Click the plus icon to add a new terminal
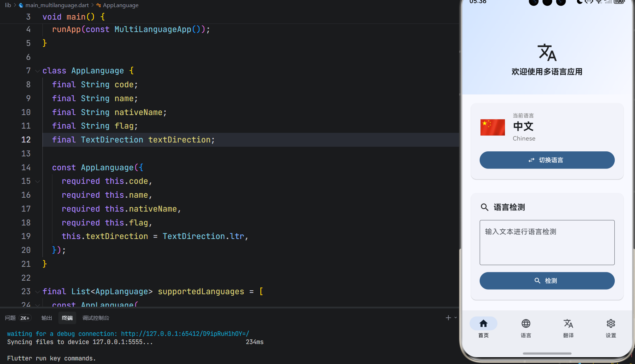635x364 pixels. 448,318
